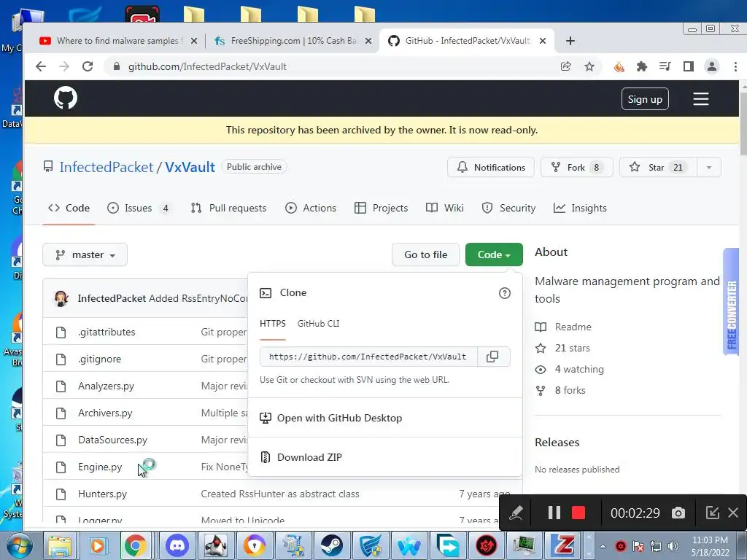Viewport: 747px width, 560px height.
Task: Click the recorder pen annotation tool
Action: [x=516, y=513]
